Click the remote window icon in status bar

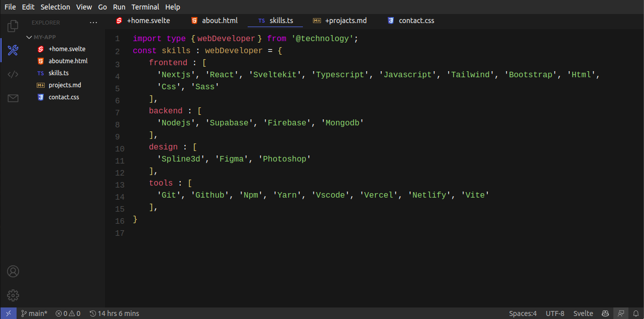[9, 313]
